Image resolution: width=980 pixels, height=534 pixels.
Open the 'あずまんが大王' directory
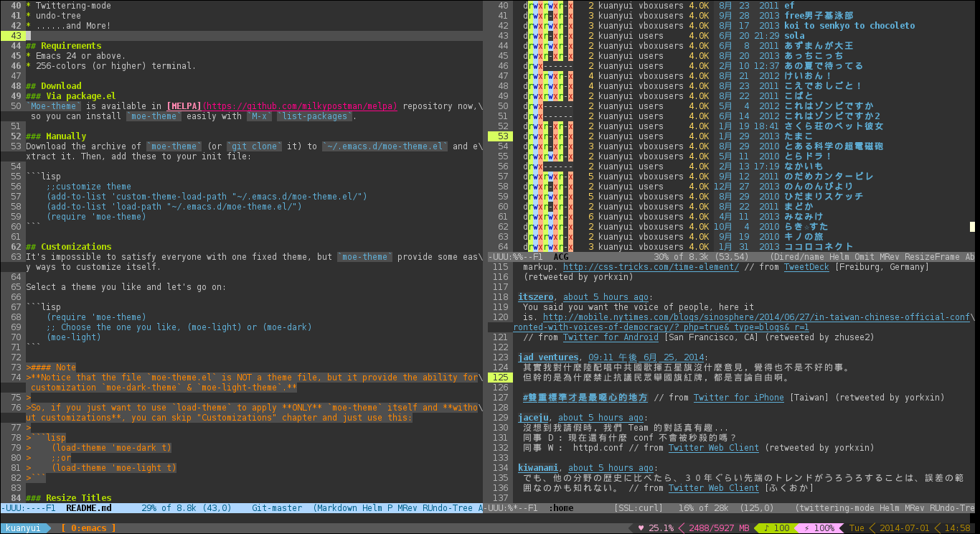819,46
